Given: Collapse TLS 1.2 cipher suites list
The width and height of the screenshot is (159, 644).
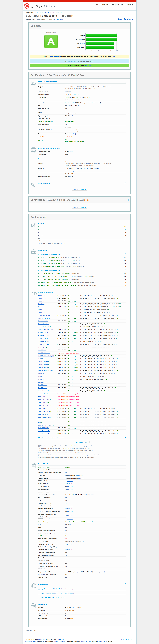Looking at the screenshot, I should click(125, 270).
